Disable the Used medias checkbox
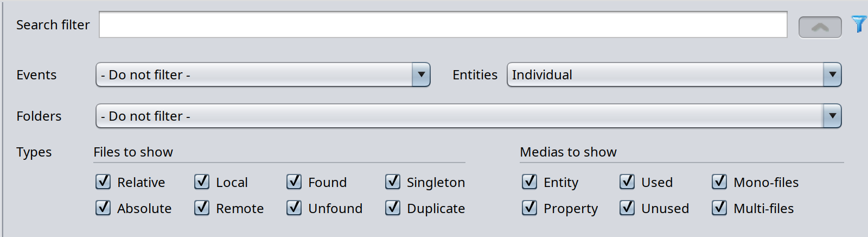Screen dimensions: 868x237 pyautogui.click(x=627, y=182)
